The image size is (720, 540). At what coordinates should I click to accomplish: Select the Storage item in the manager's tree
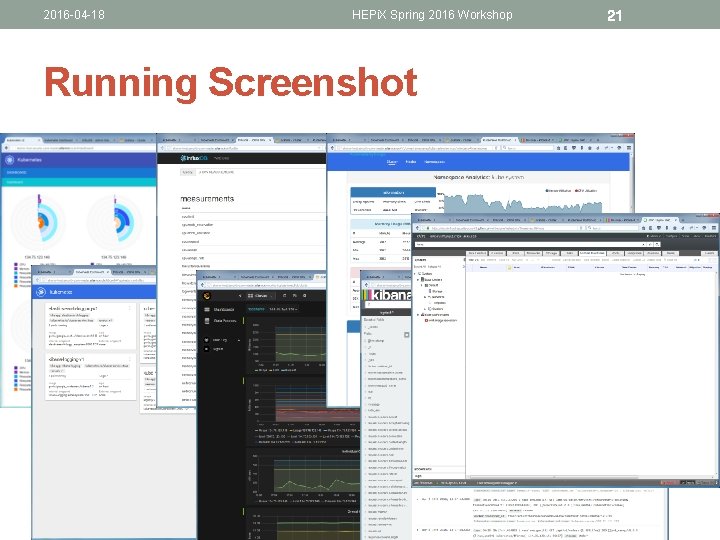coord(437,291)
